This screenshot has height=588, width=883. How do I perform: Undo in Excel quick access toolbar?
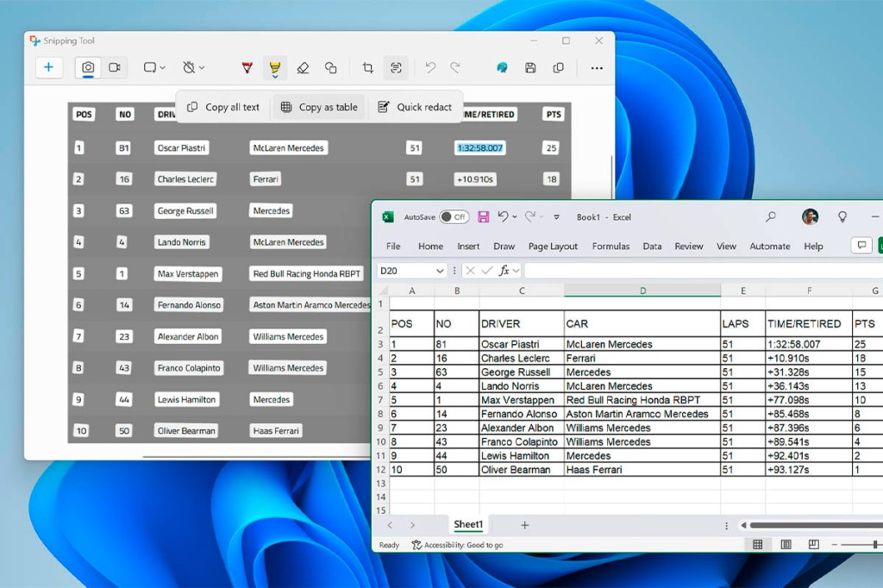tap(503, 216)
